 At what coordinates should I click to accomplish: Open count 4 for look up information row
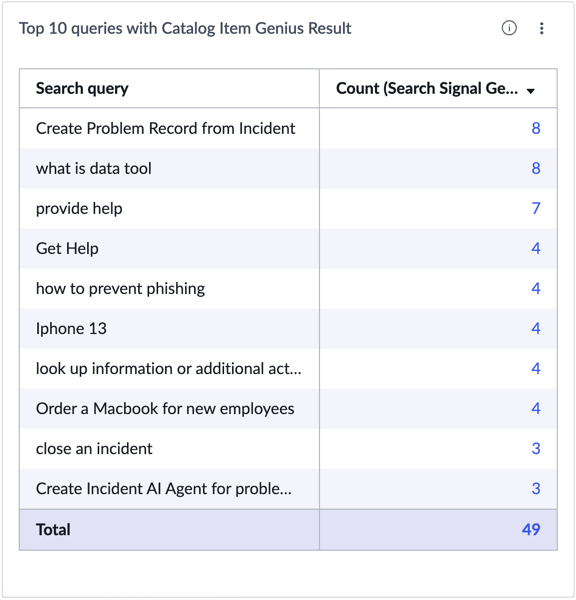536,368
